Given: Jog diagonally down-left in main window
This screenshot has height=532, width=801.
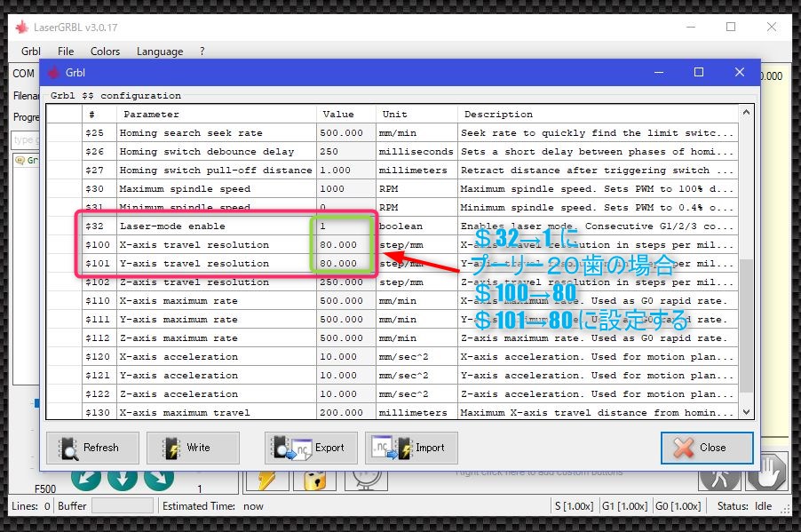Looking at the screenshot, I should point(86,480).
